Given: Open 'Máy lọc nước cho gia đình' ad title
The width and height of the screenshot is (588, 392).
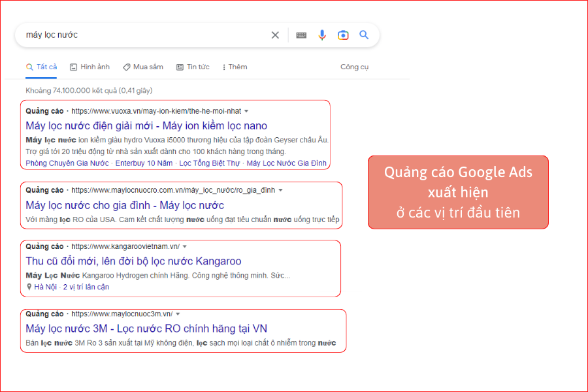Looking at the screenshot, I should coord(125,205).
